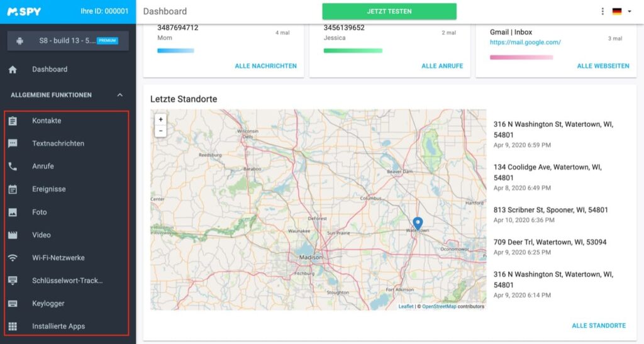Click the Keylogger keyboard icon
The height and width of the screenshot is (344, 644).
[x=13, y=304]
